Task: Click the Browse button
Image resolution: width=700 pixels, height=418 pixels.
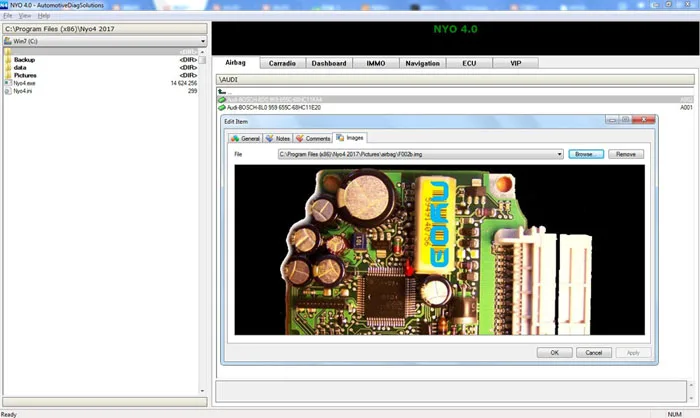Action: [586, 154]
